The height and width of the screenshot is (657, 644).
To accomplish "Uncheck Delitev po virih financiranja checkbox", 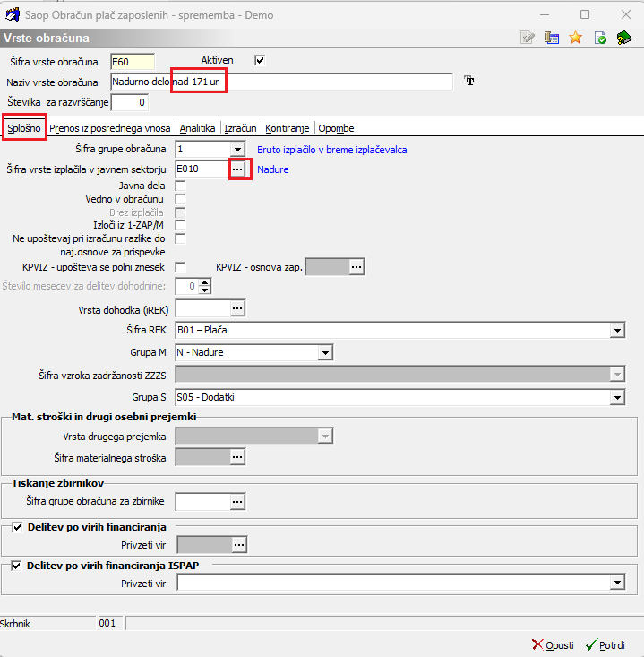I will 17,527.
